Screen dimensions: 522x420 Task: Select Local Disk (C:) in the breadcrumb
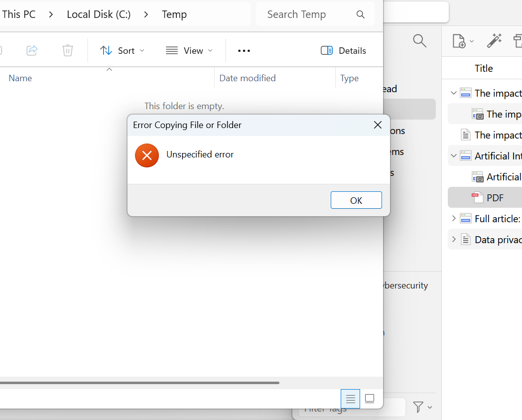[x=99, y=14]
